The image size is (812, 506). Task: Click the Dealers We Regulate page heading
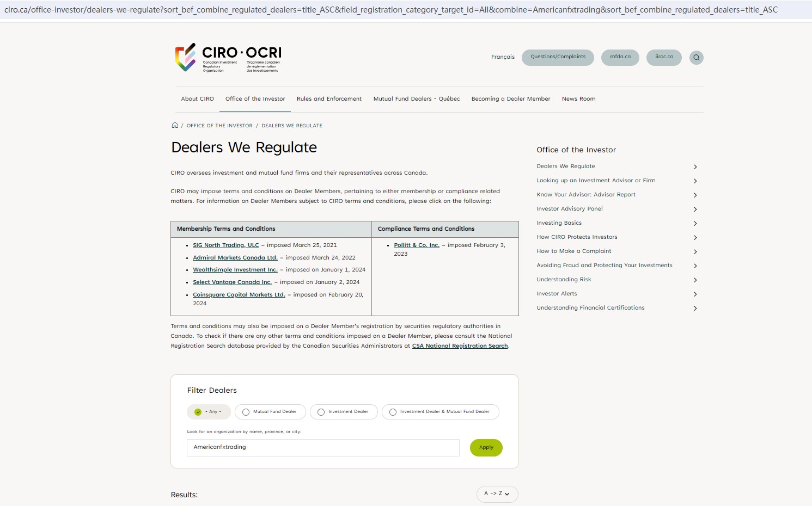point(244,148)
